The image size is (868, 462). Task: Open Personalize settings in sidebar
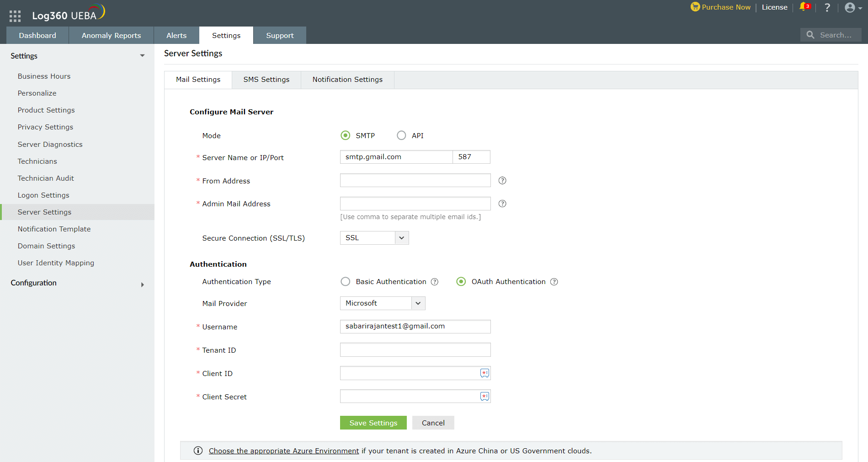click(37, 93)
